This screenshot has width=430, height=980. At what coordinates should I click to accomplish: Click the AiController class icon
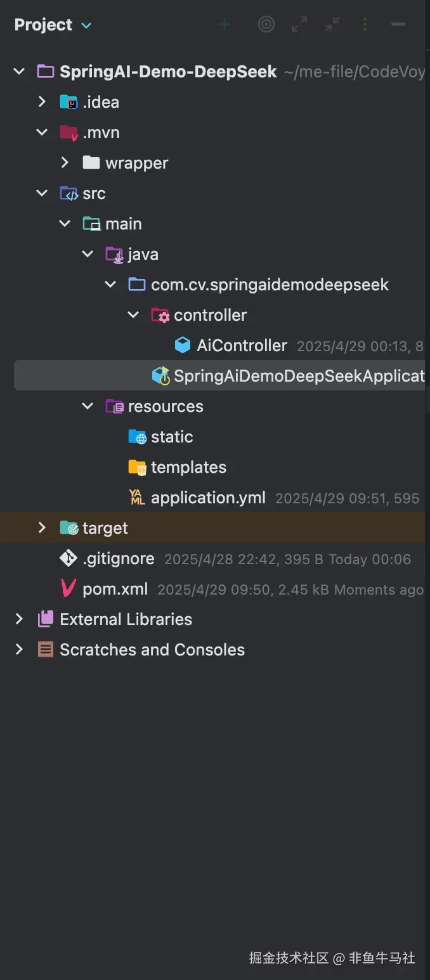(183, 345)
